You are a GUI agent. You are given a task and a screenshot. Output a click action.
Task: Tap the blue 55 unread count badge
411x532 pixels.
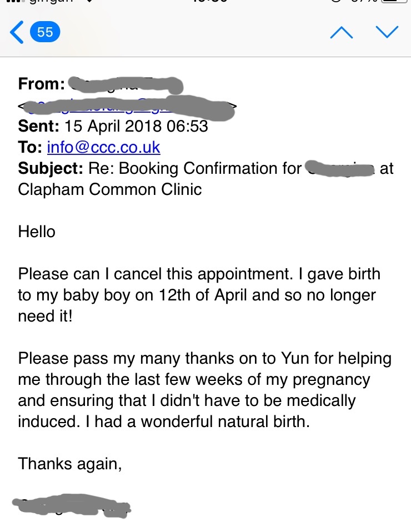(45, 32)
